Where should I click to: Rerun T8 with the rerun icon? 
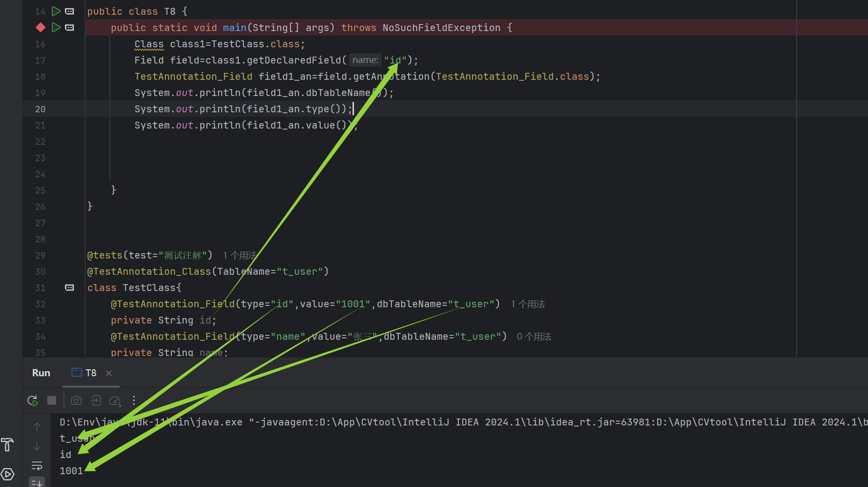(33, 401)
